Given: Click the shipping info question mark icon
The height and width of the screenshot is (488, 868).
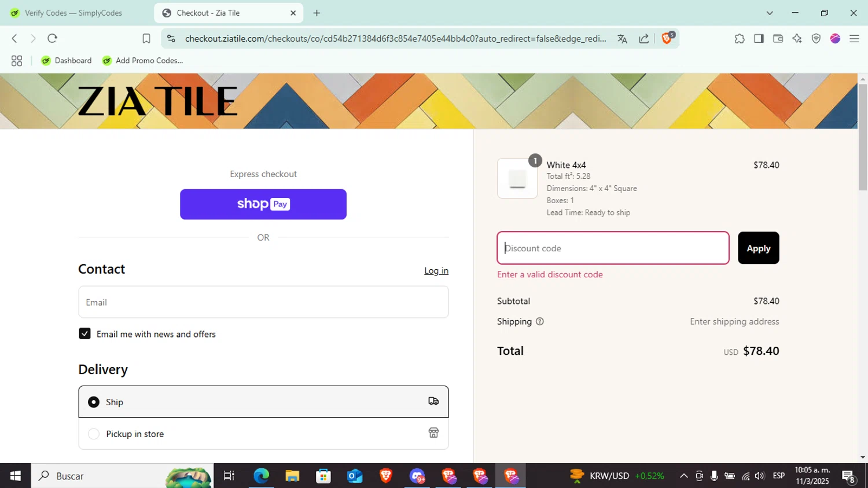Looking at the screenshot, I should (x=540, y=322).
